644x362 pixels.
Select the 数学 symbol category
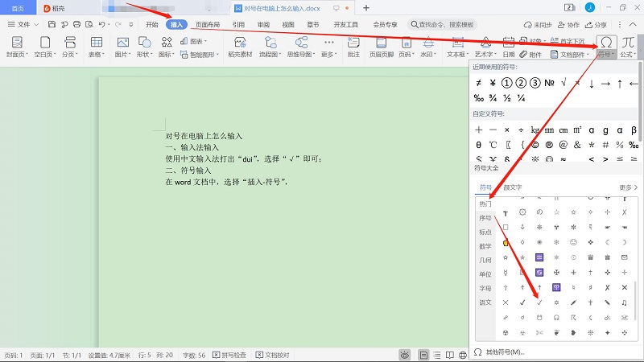[485, 246]
